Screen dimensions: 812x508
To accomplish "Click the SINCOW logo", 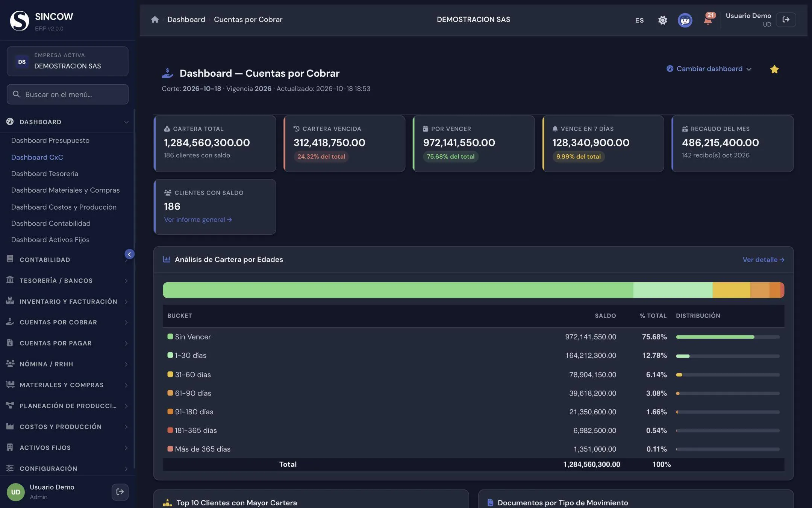I will 20,20.
